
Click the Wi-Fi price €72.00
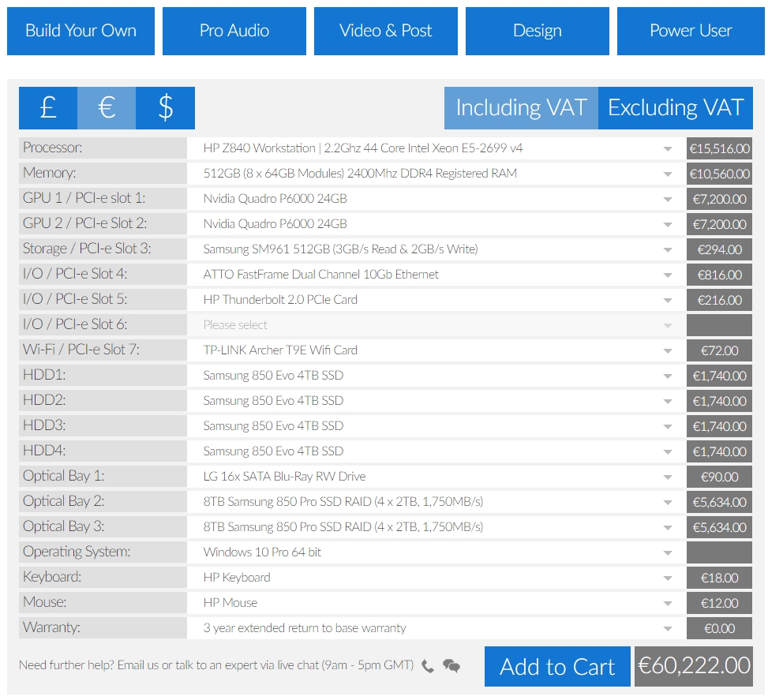[719, 350]
